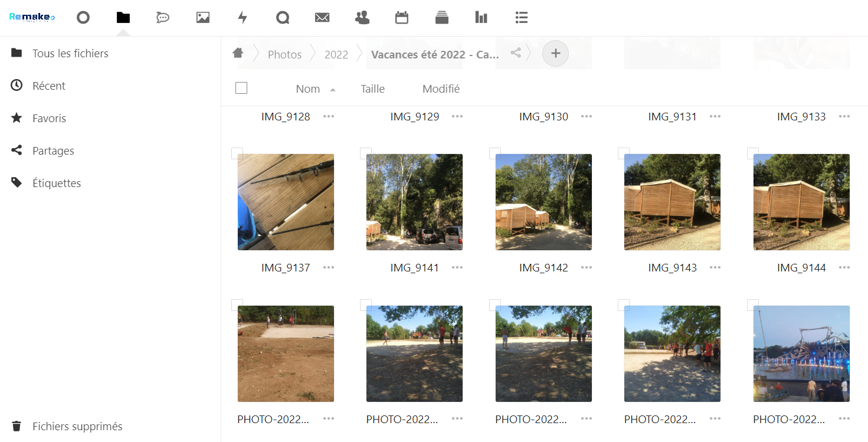Open Récent in sidebar
The image size is (868, 442).
tap(49, 86)
